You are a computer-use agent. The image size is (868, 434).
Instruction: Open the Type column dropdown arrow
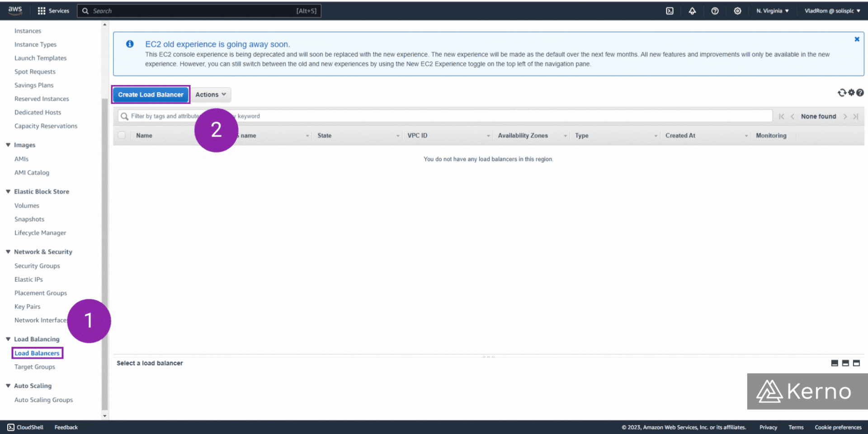point(656,136)
